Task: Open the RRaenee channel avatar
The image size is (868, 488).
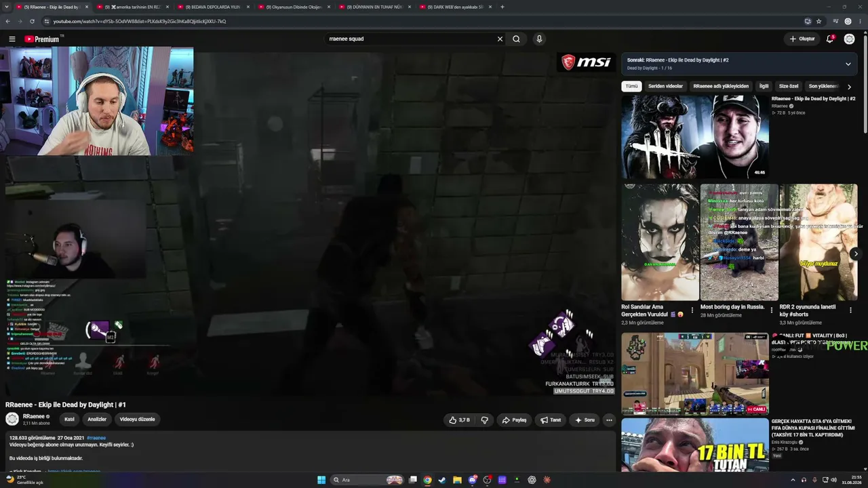Action: pos(12,419)
